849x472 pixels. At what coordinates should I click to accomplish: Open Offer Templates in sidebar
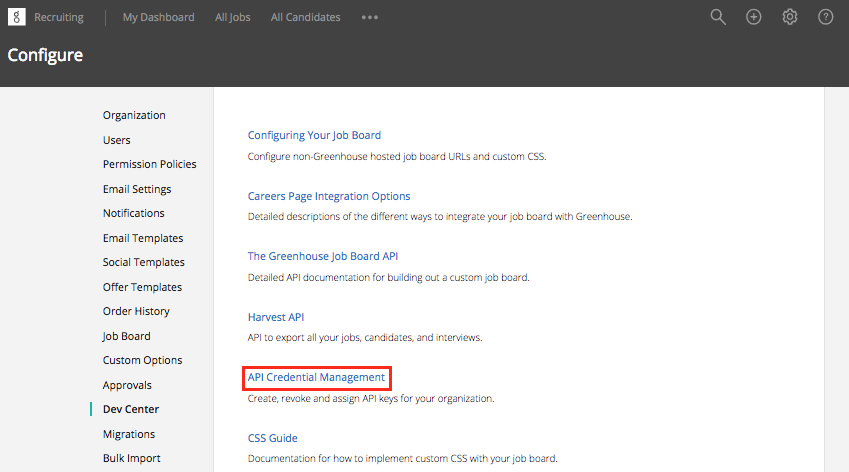tap(142, 287)
